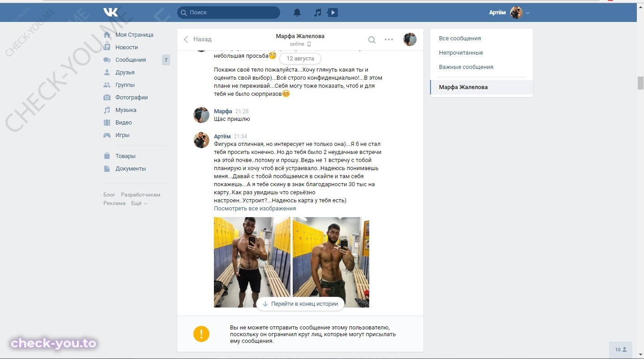Click the Видео film icon

tap(107, 123)
